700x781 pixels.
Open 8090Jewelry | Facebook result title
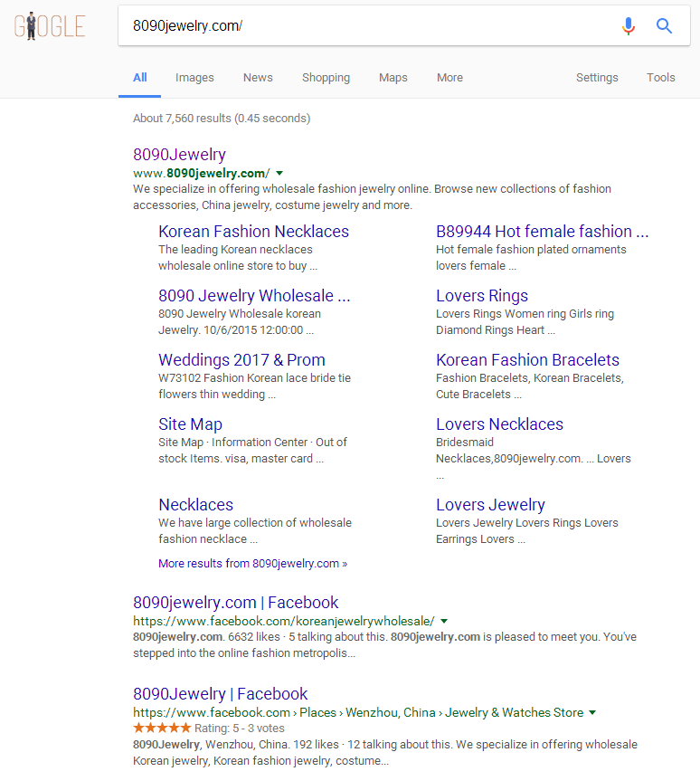[220, 694]
